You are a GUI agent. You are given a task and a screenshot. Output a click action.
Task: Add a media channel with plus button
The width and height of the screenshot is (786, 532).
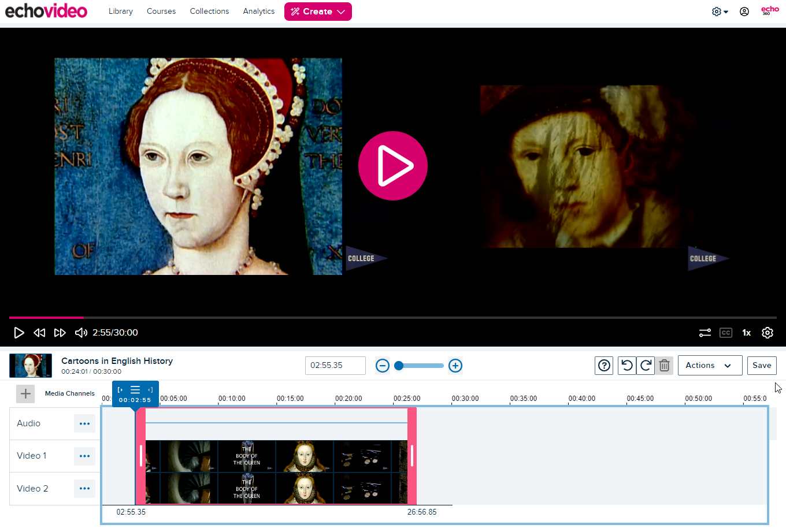(25, 394)
